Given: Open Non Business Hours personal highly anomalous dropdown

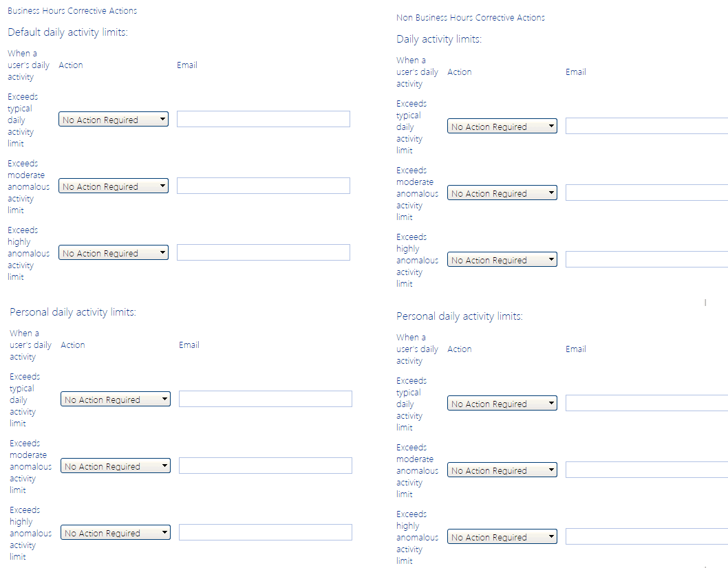Looking at the screenshot, I should tap(502, 537).
